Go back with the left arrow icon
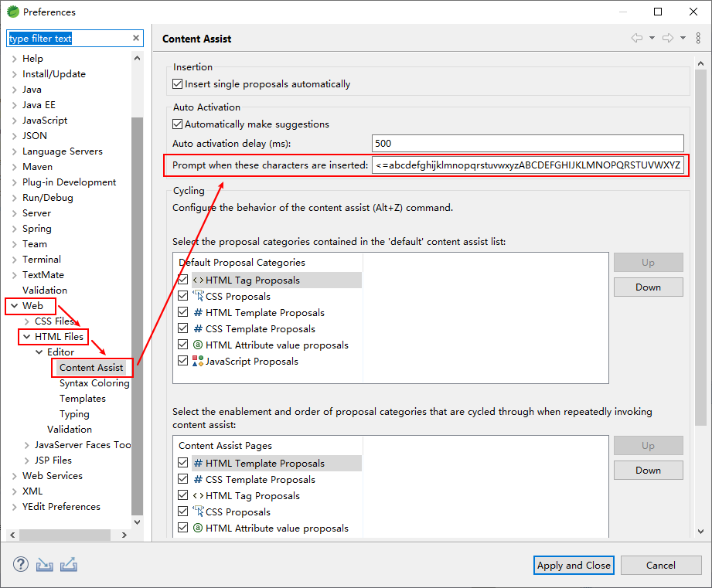This screenshot has height=588, width=712. point(636,38)
